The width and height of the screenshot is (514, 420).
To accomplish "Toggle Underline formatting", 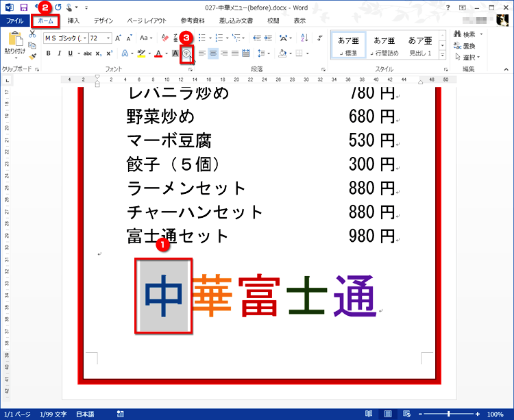I will pos(70,53).
